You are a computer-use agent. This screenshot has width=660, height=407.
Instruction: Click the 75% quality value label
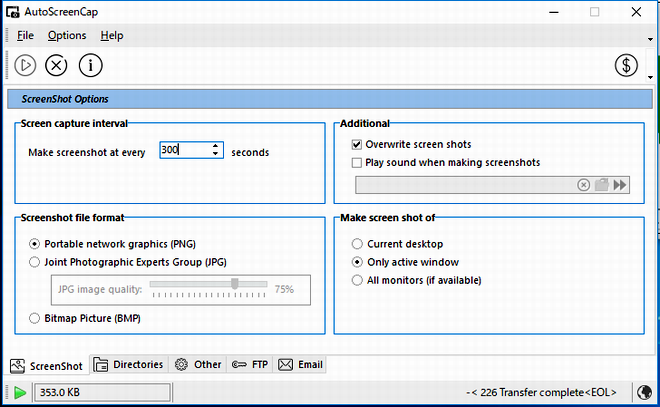(x=285, y=290)
